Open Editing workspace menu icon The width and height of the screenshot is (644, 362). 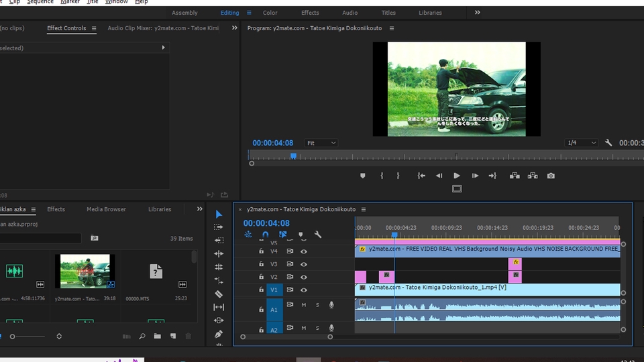(249, 13)
